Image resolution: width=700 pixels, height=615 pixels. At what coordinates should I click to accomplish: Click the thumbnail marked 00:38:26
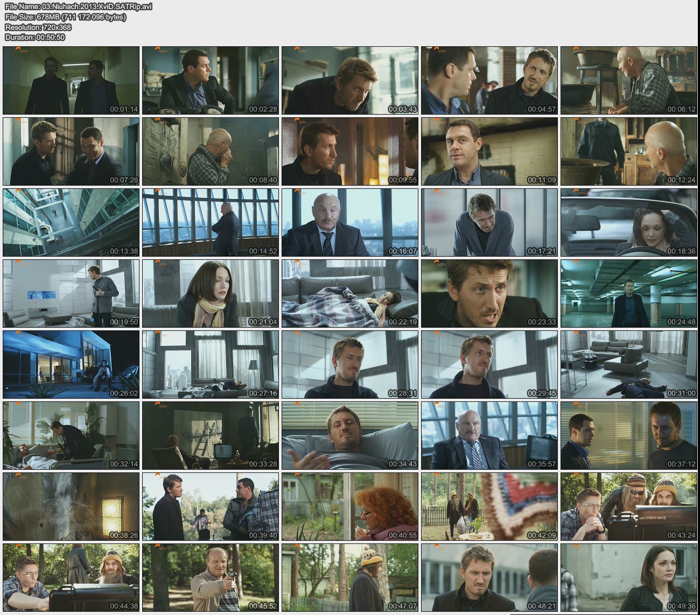[x=71, y=506]
